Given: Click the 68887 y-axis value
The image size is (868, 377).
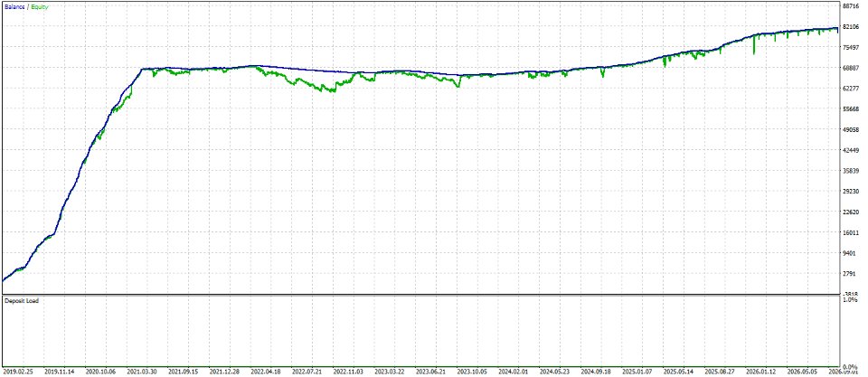Looking at the screenshot, I should point(850,68).
